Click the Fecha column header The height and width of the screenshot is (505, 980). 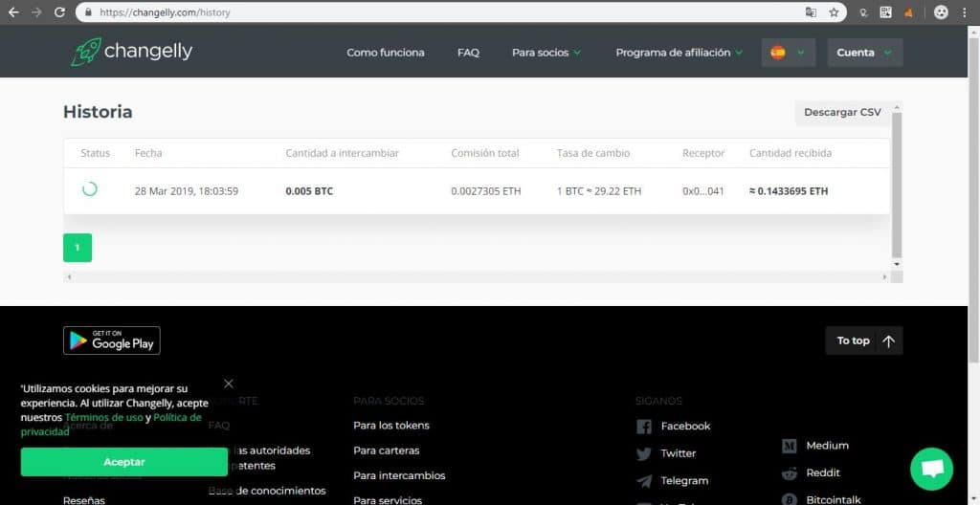point(148,153)
